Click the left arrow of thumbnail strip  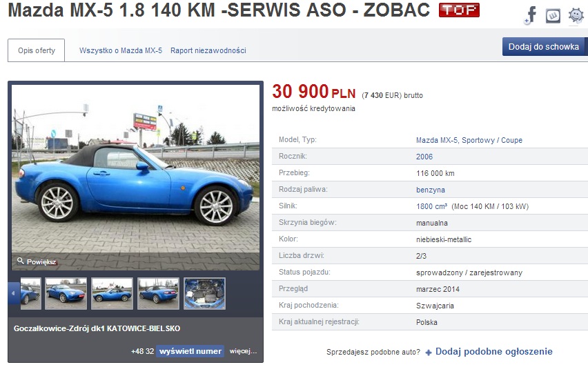tap(14, 293)
